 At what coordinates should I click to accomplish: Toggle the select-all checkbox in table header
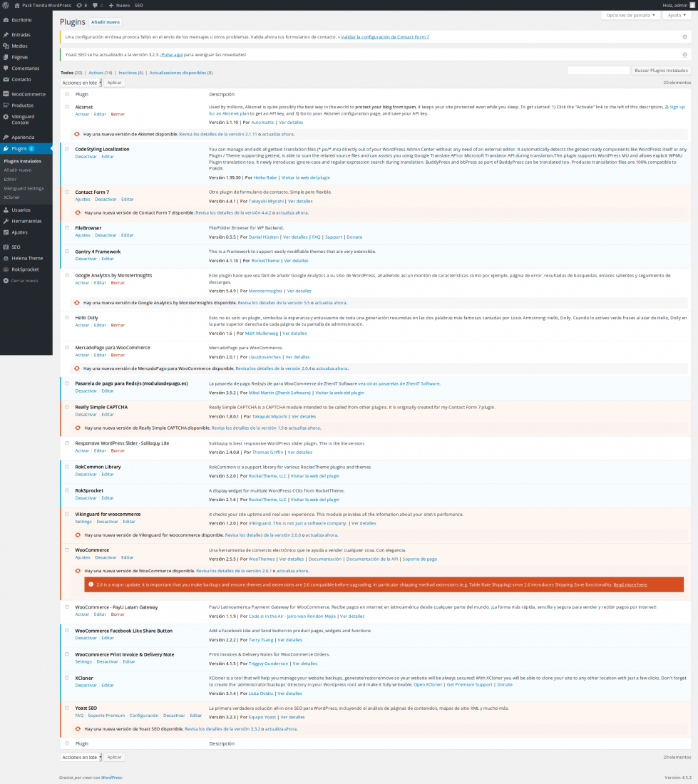click(x=67, y=94)
